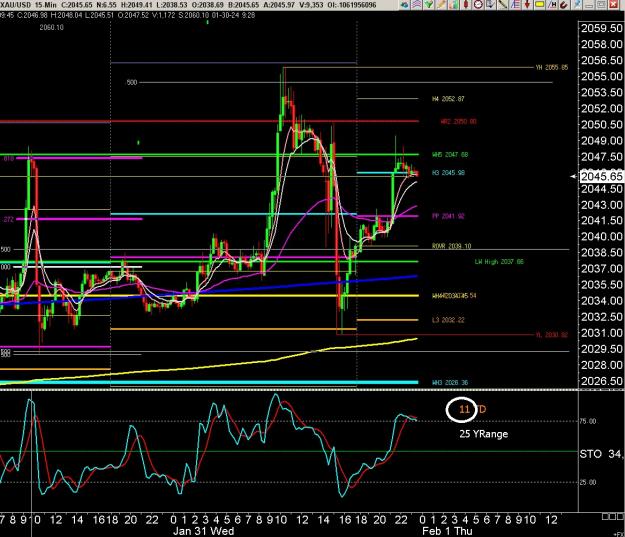625x537 pixels.
Task: Select the diagonal trendline drawing tool
Action: [503, 4]
